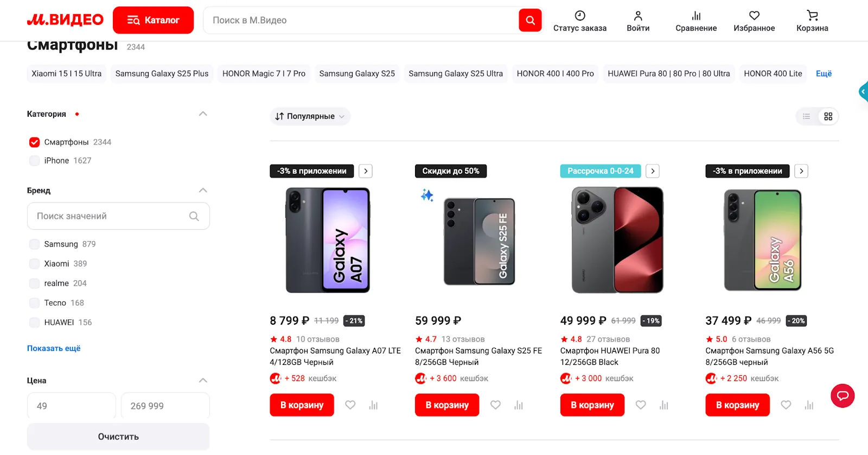This screenshot has height=455, width=868.
Task: Uncheck the Смартфоны category checkbox
Action: 35,142
